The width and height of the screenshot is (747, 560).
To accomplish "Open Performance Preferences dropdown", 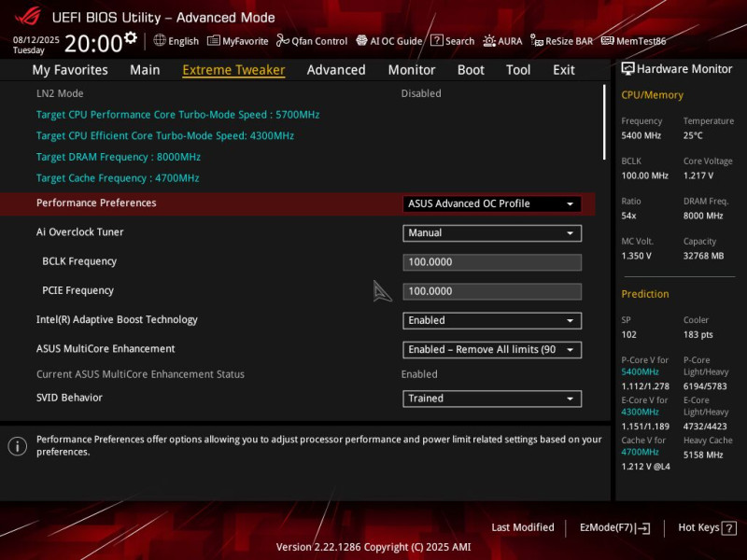I will [492, 203].
